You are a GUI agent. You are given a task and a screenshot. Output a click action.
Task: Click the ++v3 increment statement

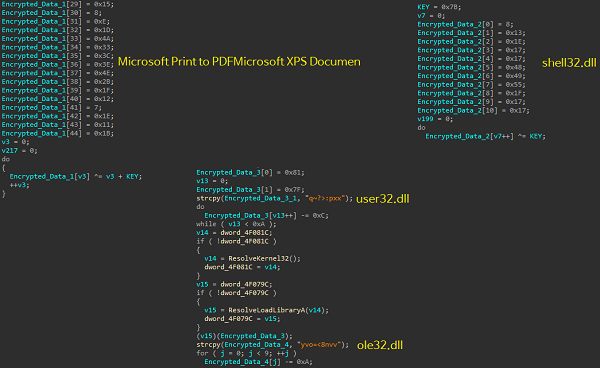(x=20, y=185)
